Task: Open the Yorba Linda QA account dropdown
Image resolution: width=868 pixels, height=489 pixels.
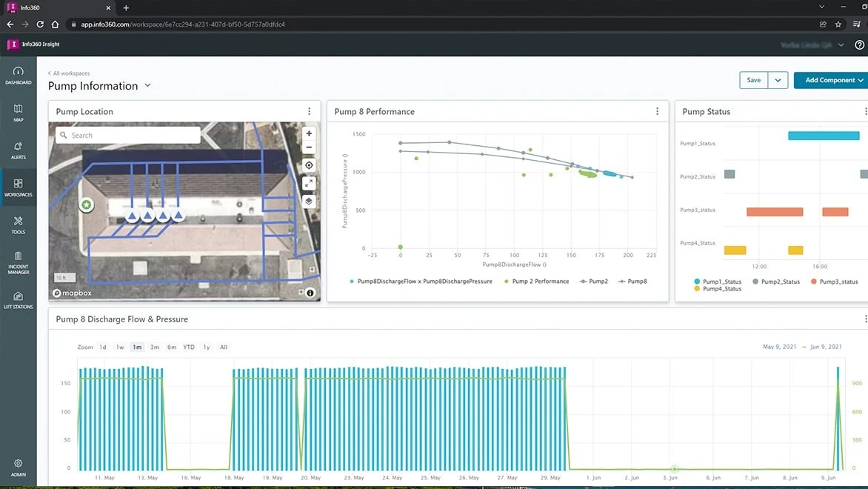Action: (x=812, y=44)
